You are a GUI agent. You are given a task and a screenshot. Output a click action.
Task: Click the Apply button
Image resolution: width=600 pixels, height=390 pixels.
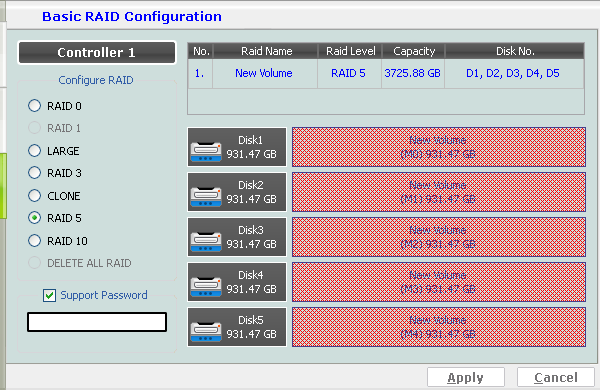(466, 378)
